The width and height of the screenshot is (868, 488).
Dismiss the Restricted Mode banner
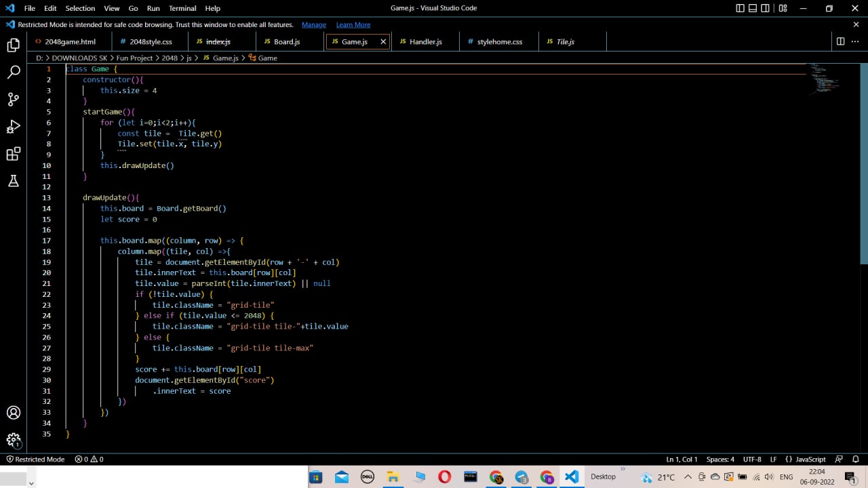pos(856,24)
